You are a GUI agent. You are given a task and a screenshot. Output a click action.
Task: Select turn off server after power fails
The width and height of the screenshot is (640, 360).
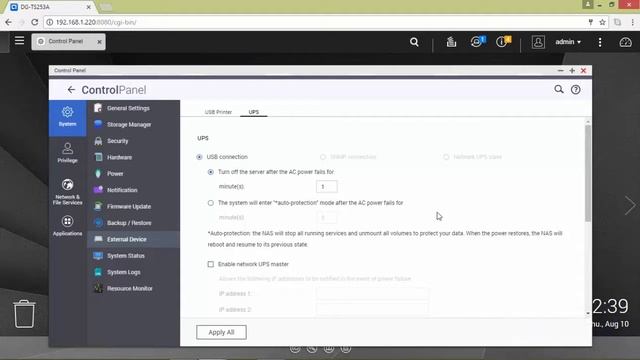coord(211,172)
